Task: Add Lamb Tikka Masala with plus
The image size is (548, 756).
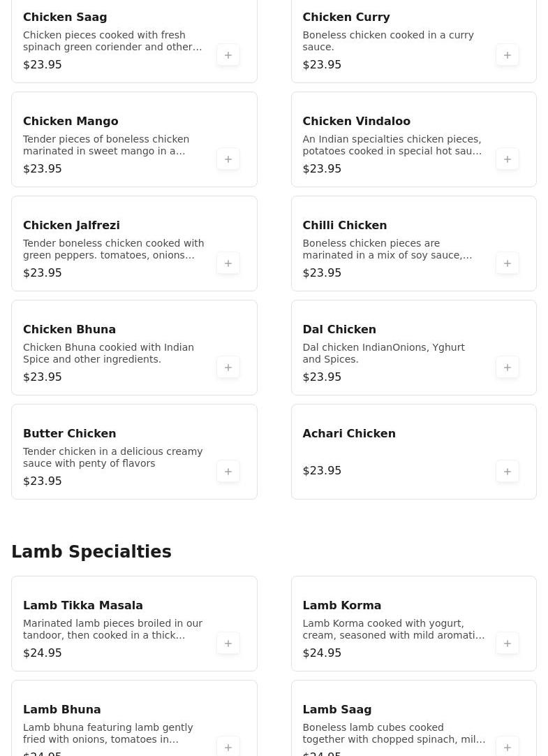Action: (x=228, y=644)
